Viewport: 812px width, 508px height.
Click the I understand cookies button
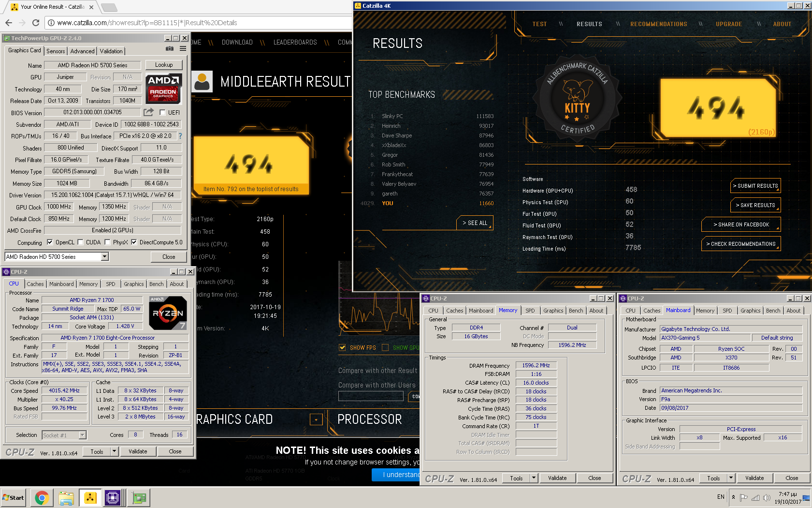[x=396, y=475]
